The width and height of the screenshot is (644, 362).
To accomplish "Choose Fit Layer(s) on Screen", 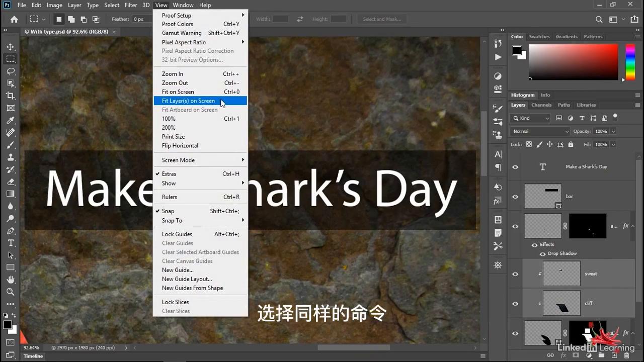I will (188, 101).
